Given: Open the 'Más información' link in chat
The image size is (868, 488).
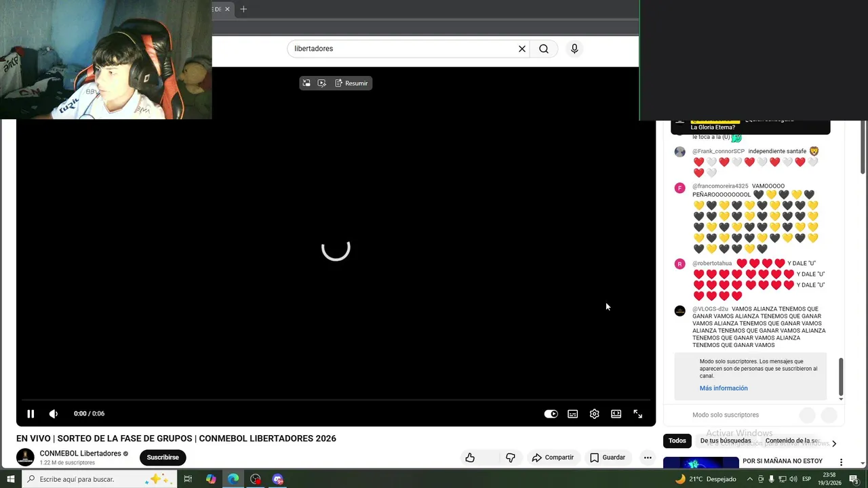Looking at the screenshot, I should (724, 388).
